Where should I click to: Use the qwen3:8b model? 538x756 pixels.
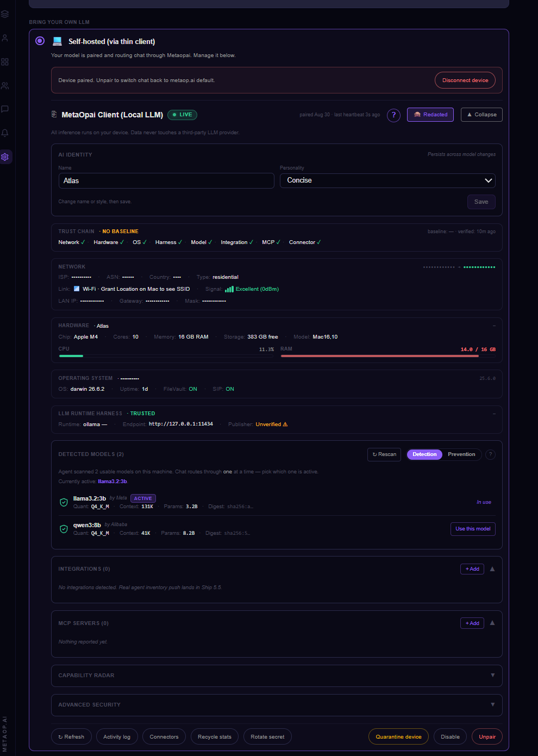point(473,529)
